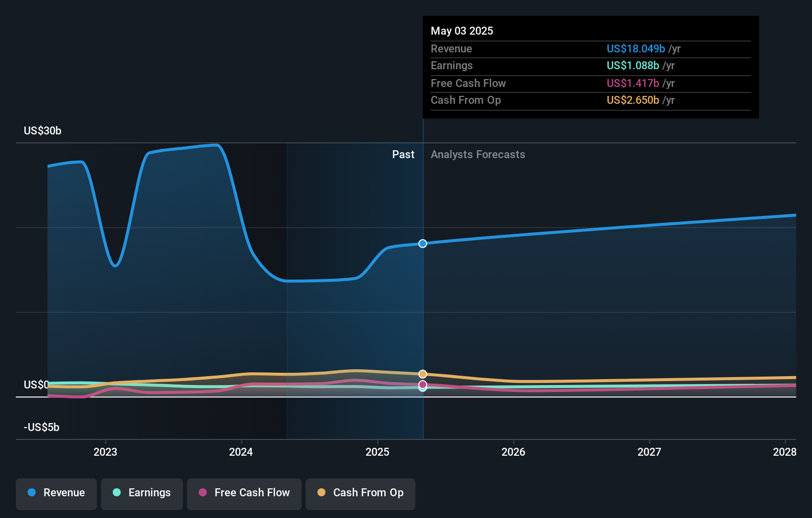Screen dimensions: 812x518
Task: Click the pink Free Cash Flow data point
Action: click(x=423, y=385)
